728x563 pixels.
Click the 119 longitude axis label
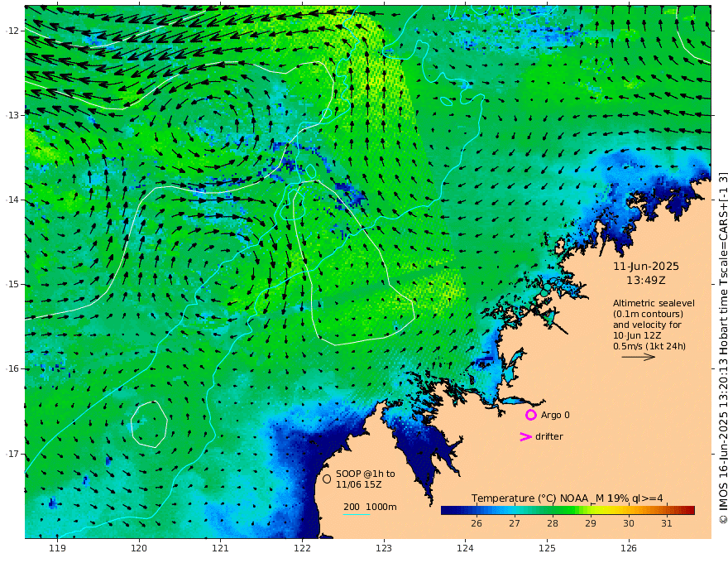(57, 549)
